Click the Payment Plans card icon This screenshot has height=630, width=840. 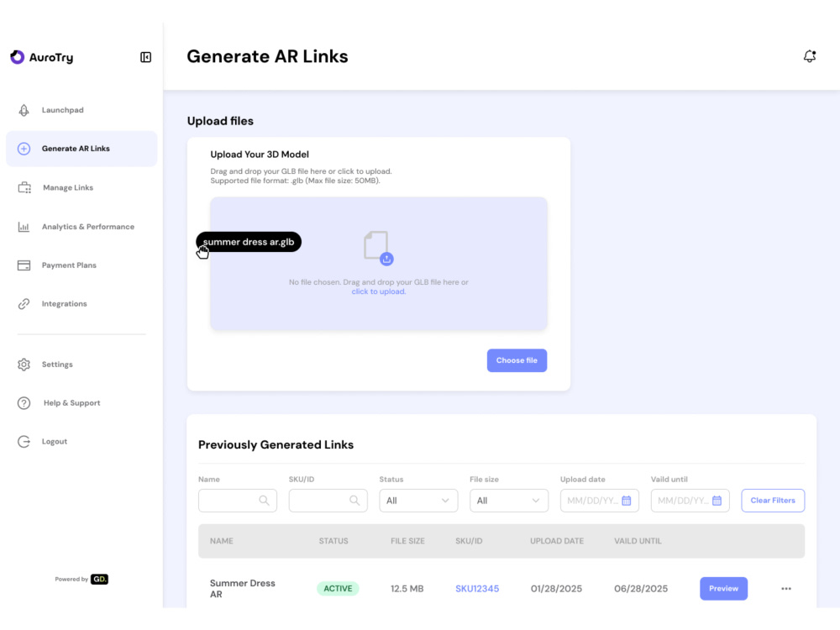[24, 265]
